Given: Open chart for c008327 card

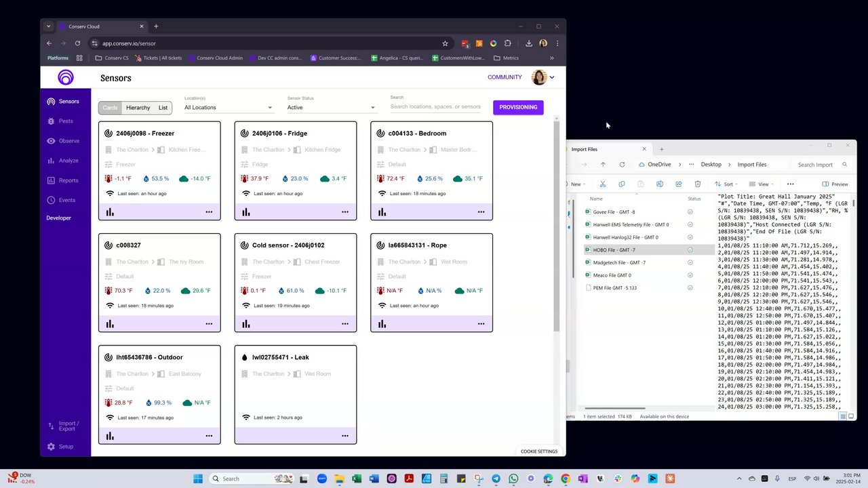Looking at the screenshot, I should [110, 324].
